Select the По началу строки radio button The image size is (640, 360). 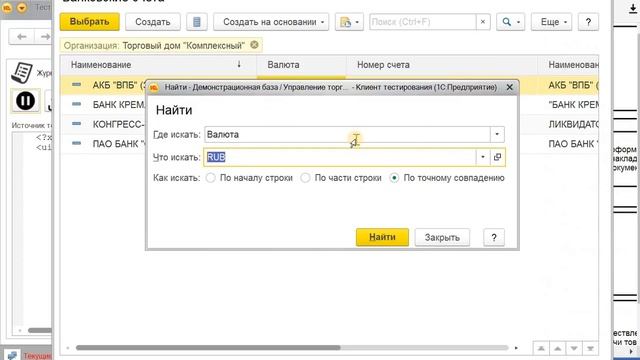point(211,178)
